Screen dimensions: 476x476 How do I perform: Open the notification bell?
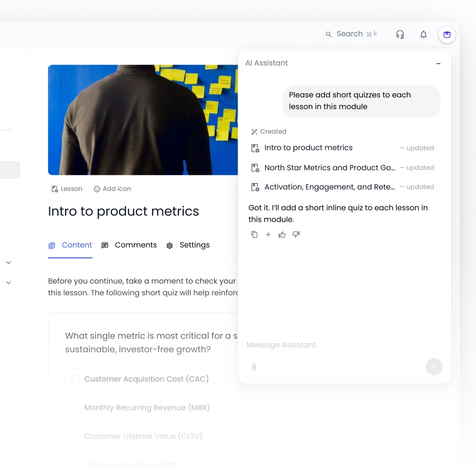423,34
